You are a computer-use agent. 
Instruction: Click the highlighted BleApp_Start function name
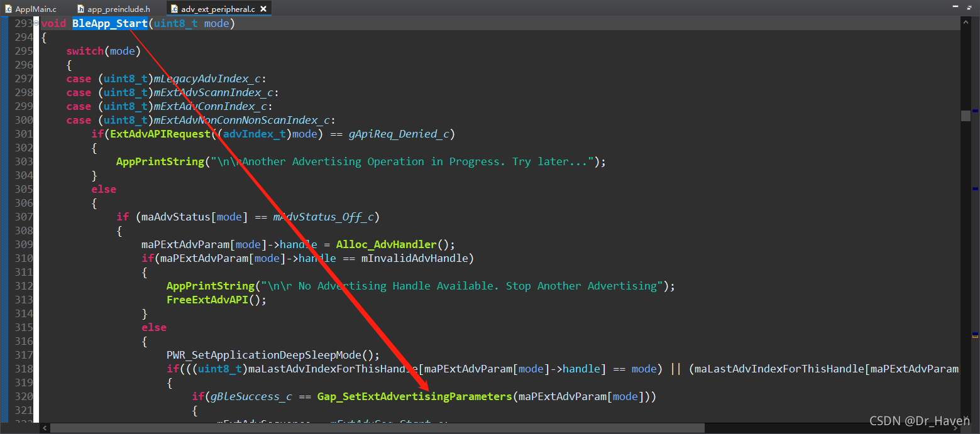110,23
